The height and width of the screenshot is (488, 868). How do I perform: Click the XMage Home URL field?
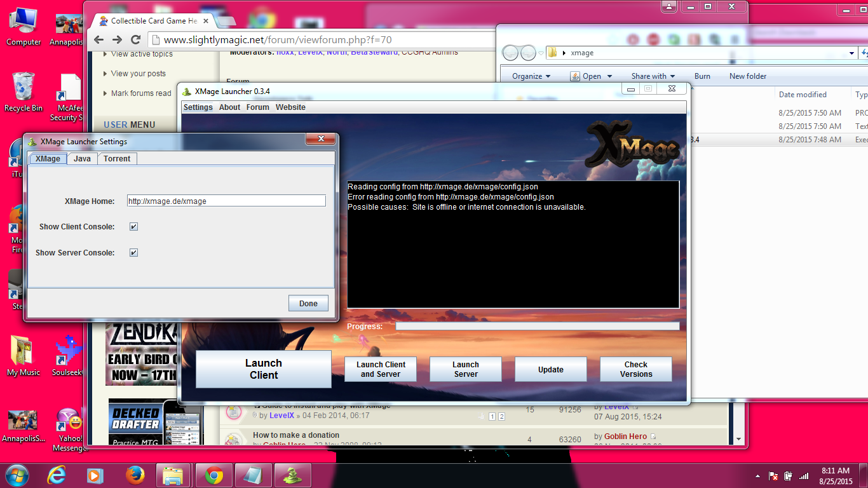(x=226, y=201)
